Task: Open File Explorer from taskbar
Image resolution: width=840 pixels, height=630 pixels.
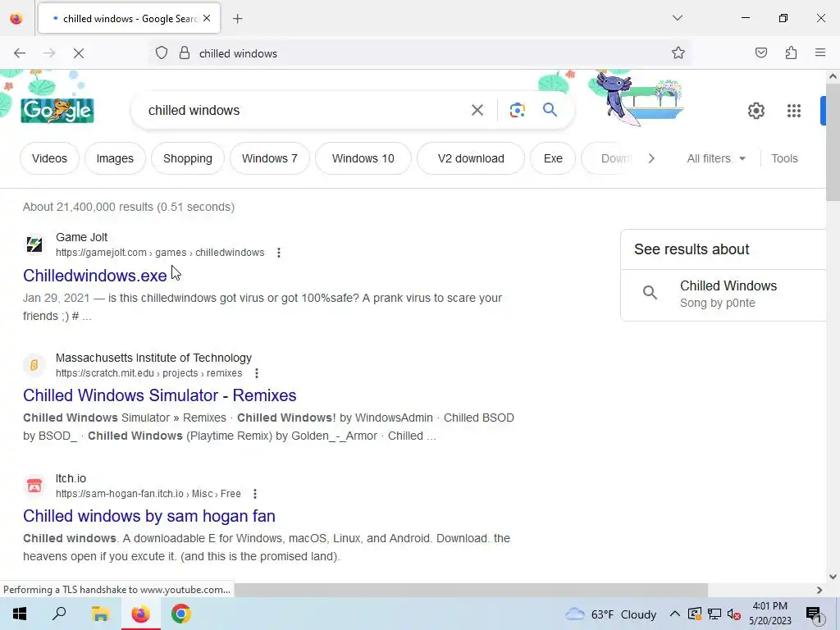Action: tap(100, 614)
